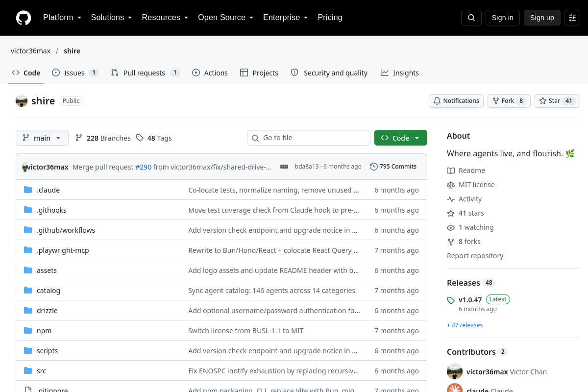Click the Notifications button

click(x=456, y=101)
